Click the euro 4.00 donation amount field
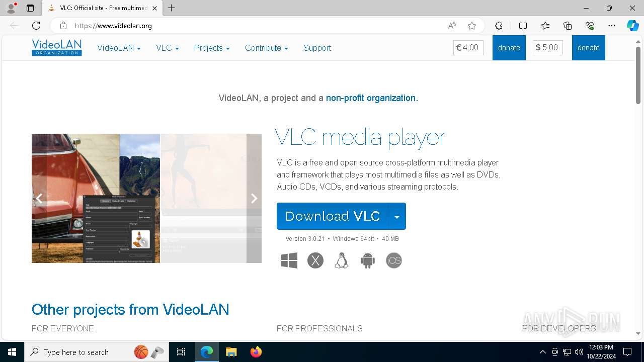This screenshot has width=644, height=362. [x=468, y=48]
